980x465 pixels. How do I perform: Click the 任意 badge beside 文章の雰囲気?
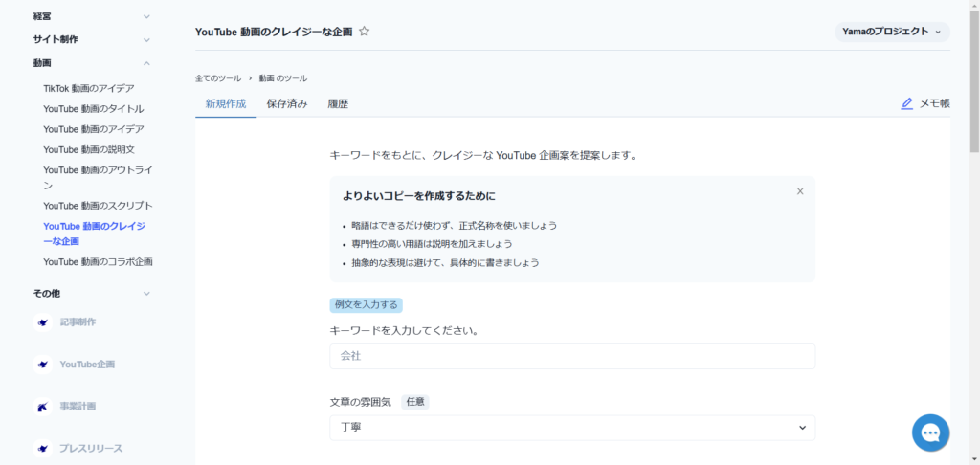(415, 402)
